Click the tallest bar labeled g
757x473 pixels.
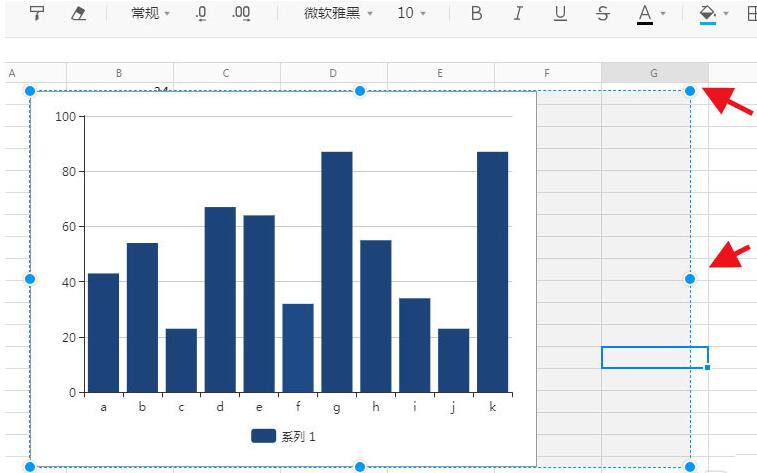[x=337, y=272]
